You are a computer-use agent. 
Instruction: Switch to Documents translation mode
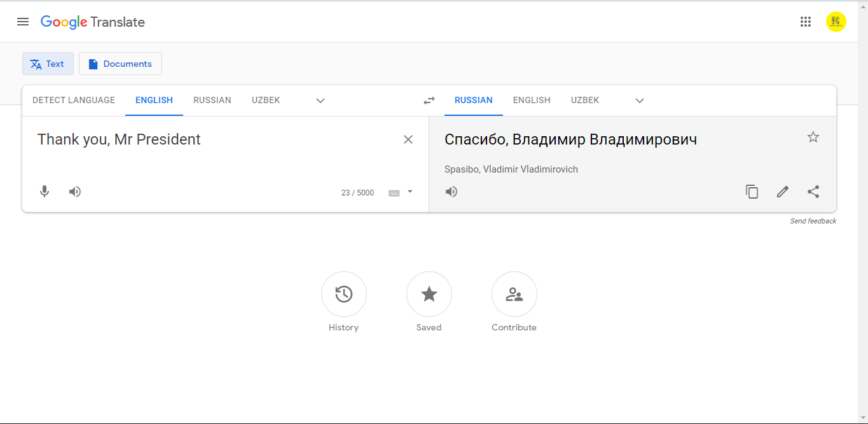click(120, 64)
